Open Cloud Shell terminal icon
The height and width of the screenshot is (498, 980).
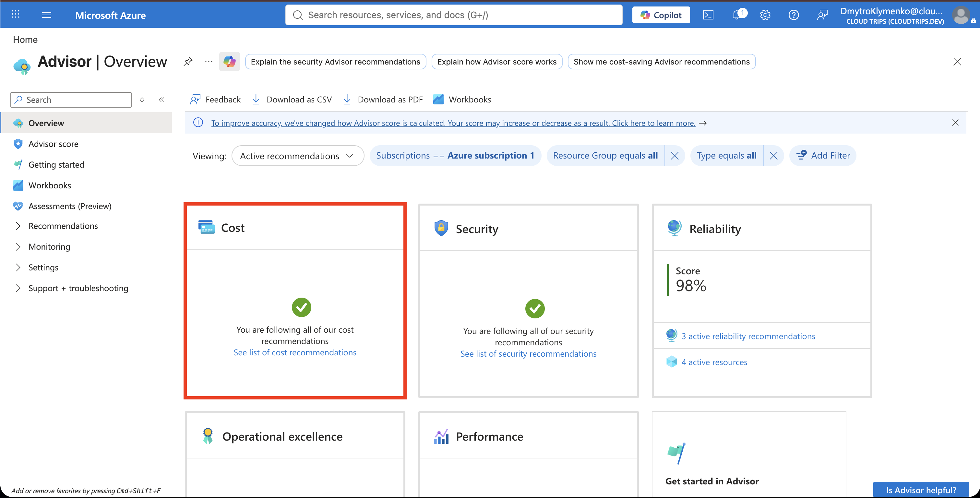click(x=708, y=15)
